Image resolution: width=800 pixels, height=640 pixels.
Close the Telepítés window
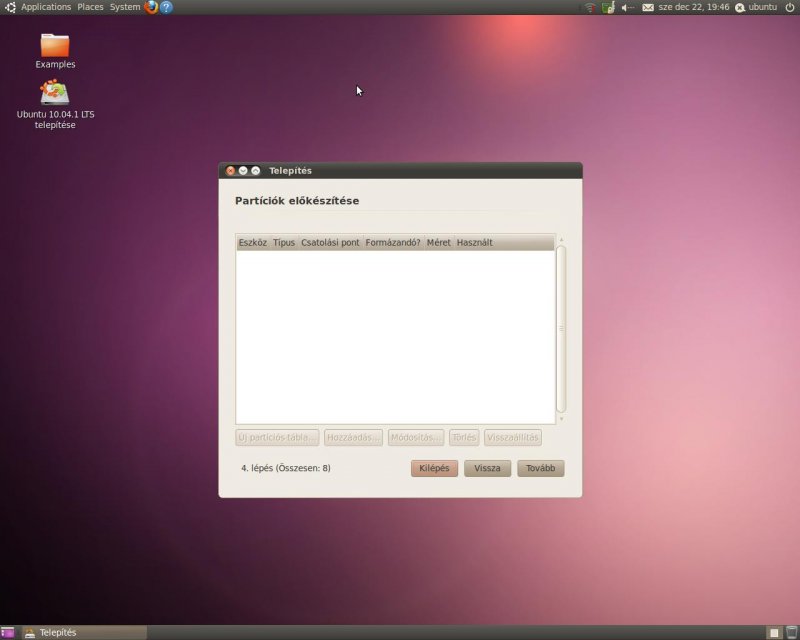pyautogui.click(x=231, y=170)
